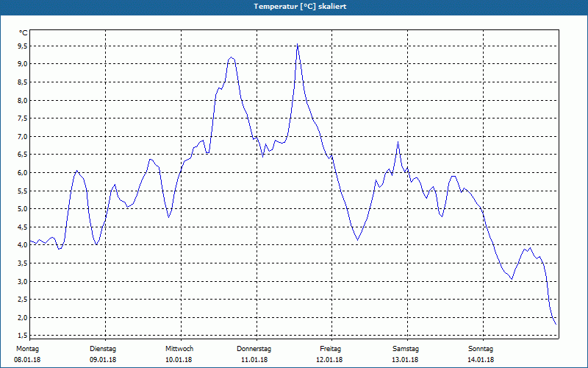The image size is (588, 368).
Task: Click the 7,0 y-axis label
Action: (x=23, y=136)
